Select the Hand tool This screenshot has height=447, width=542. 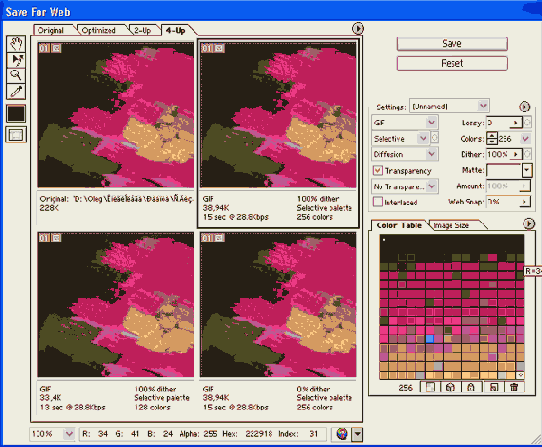pyautogui.click(x=16, y=44)
